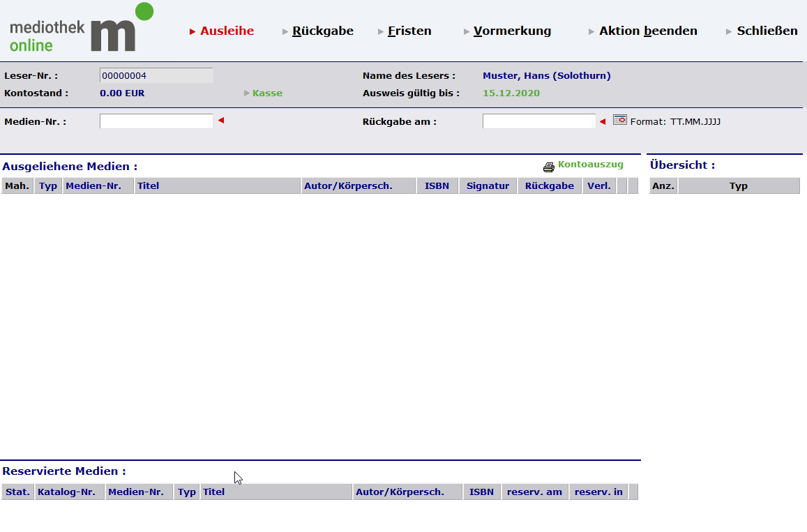Open the Kasse link
This screenshot has width=807, height=532.
click(267, 93)
